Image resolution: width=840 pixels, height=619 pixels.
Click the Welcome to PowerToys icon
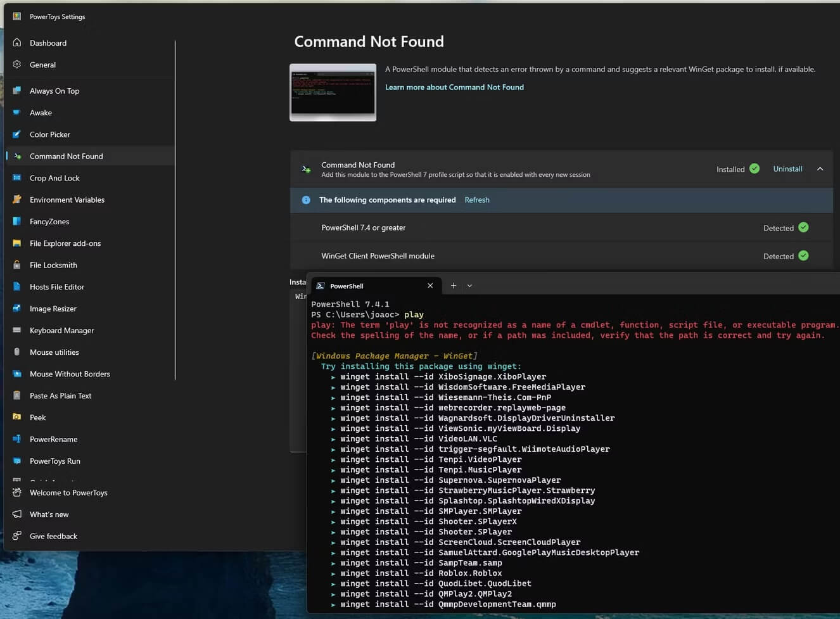click(17, 492)
